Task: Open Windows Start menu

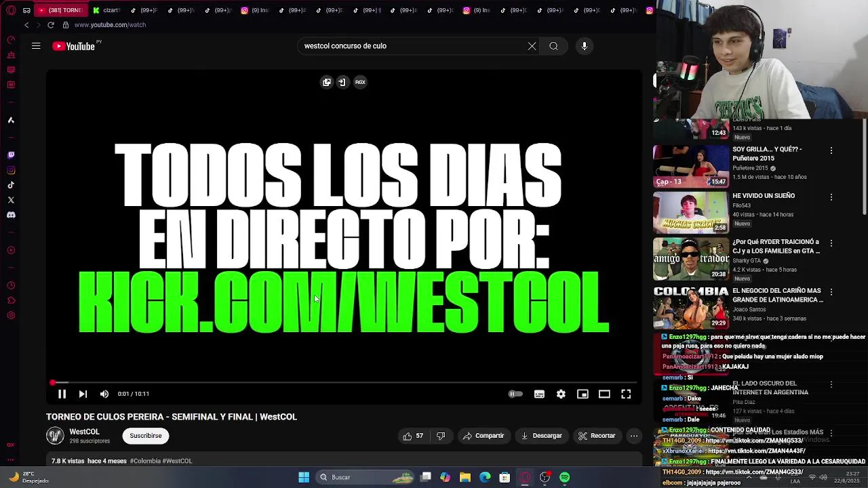Action: pyautogui.click(x=304, y=477)
